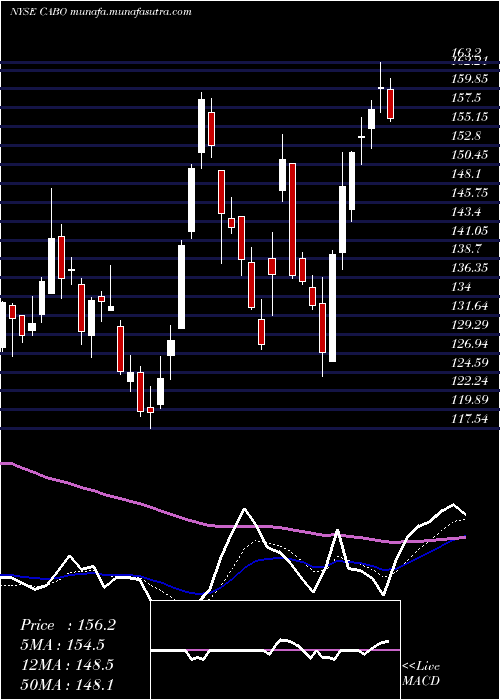Image resolution: width=500 pixels, height=700 pixels.
Task: Click the MACD inset chart panel
Action: click(x=275, y=650)
